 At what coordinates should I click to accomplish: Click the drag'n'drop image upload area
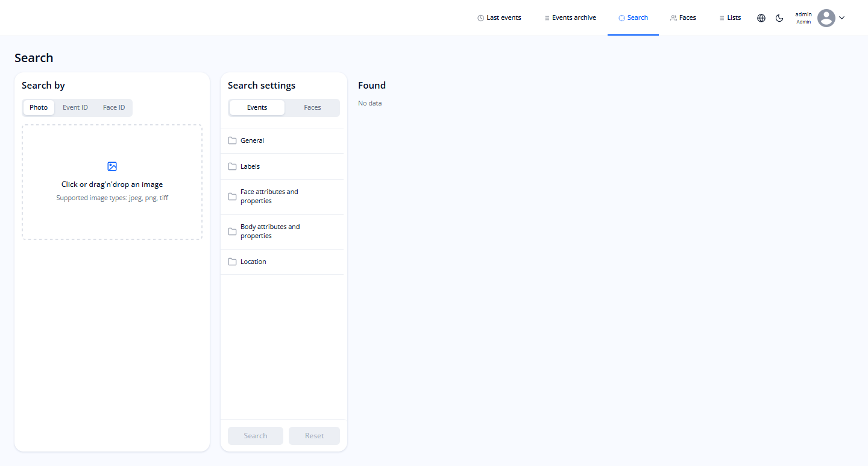click(112, 182)
